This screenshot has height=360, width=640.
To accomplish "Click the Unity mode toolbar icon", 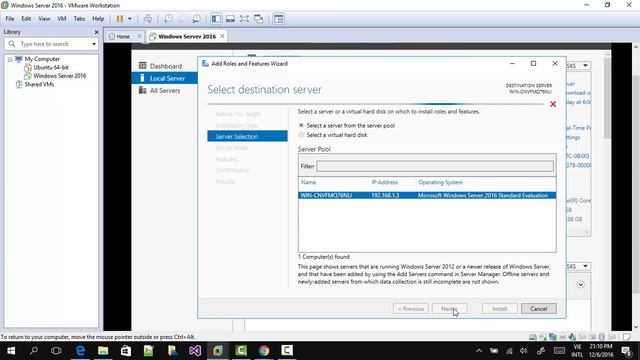I will coord(258,19).
